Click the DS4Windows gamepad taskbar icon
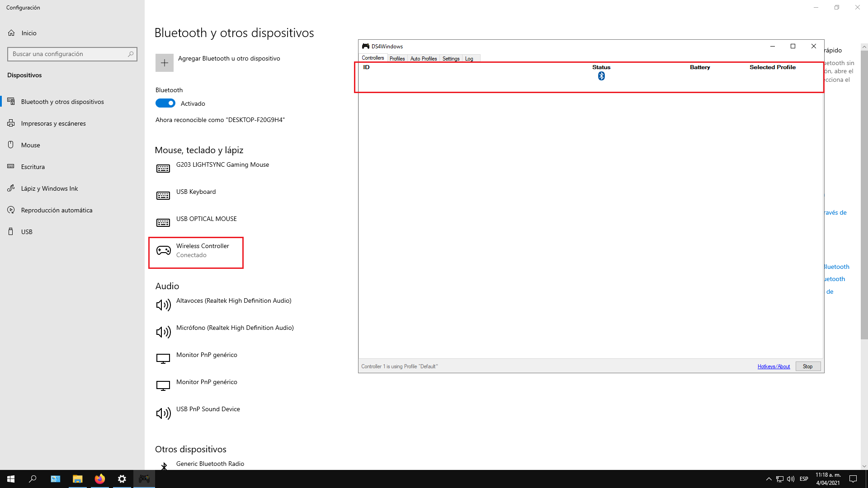The height and width of the screenshot is (488, 868). point(144,479)
